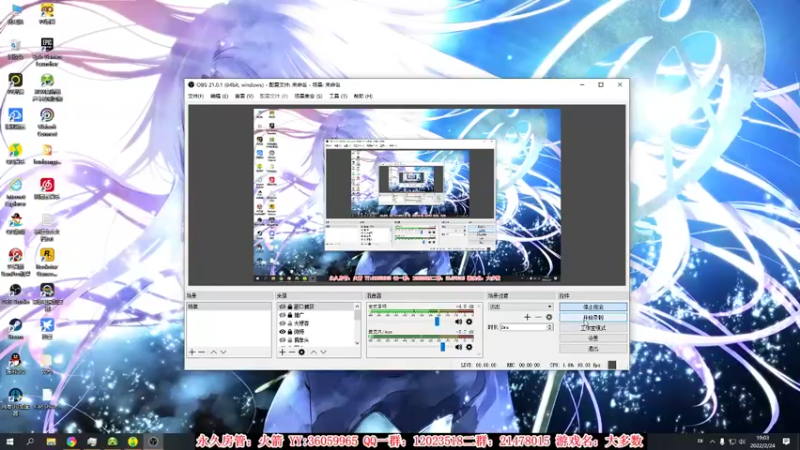800x450 pixels.
Task: Move the scene up in the Scenes panel
Action: click(214, 352)
